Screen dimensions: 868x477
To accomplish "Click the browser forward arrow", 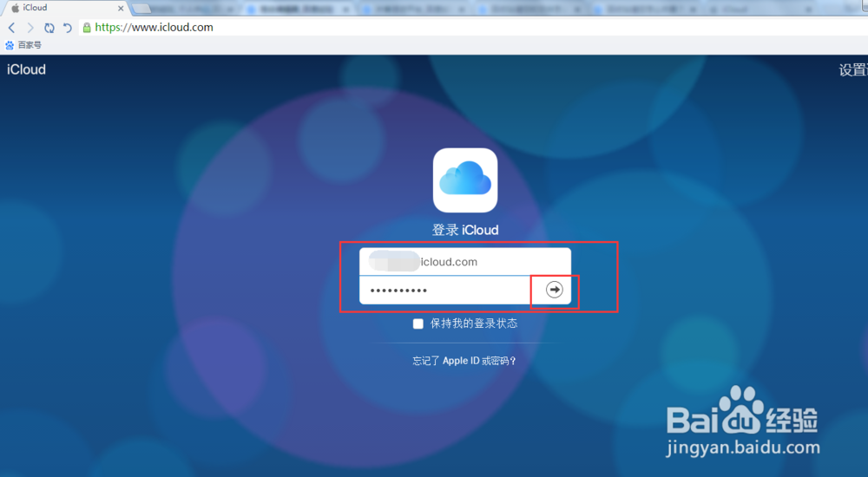I will click(30, 28).
